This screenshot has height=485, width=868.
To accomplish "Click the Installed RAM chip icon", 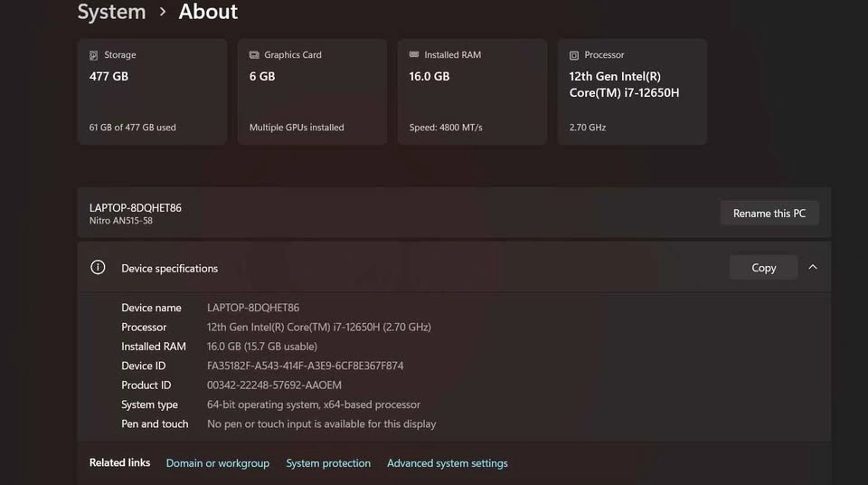I will tap(414, 54).
